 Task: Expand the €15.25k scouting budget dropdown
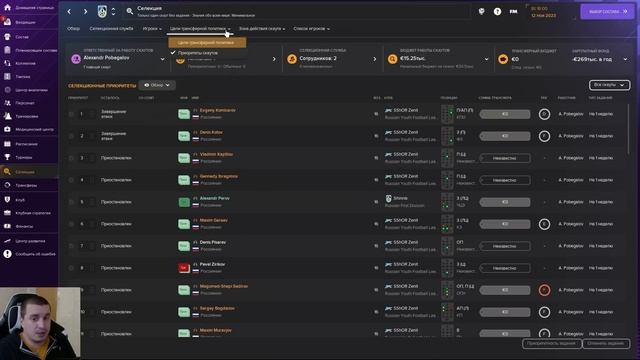[x=486, y=59]
